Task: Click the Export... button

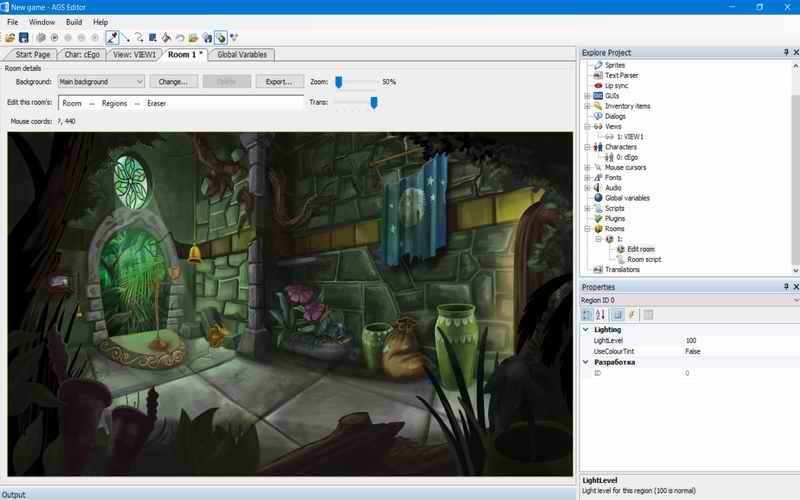Action: point(279,82)
